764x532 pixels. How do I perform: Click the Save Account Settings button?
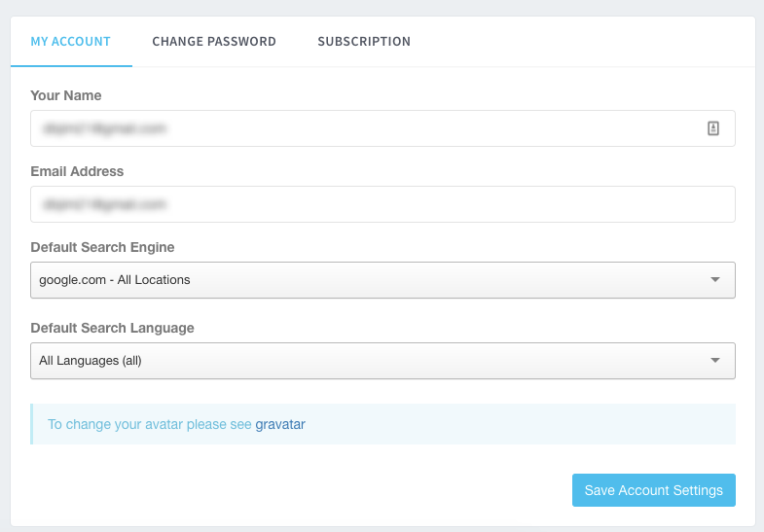coord(653,490)
